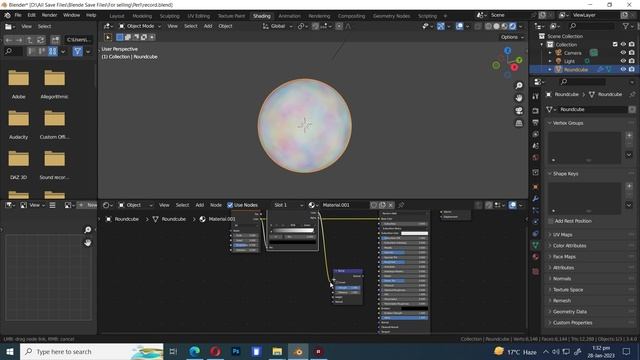The height and width of the screenshot is (360, 640).
Task: Open Photoshop from the taskbar
Action: (x=236, y=351)
